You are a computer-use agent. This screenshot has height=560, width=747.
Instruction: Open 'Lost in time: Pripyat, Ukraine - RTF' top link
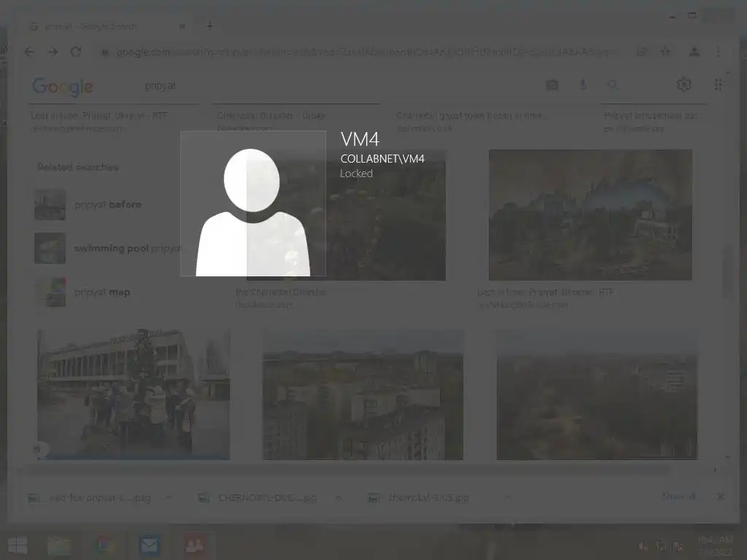pyautogui.click(x=99, y=116)
